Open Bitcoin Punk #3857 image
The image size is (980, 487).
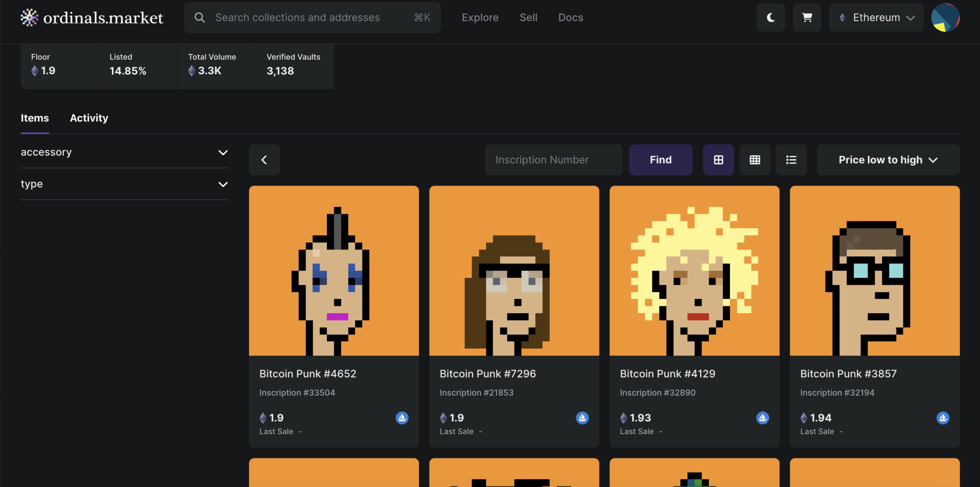pyautogui.click(x=875, y=271)
